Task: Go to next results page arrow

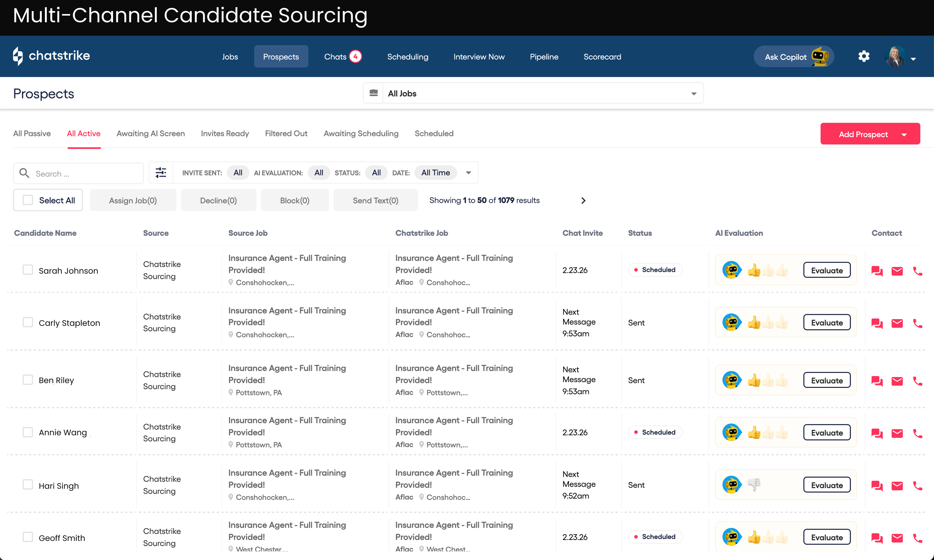Action: (583, 201)
